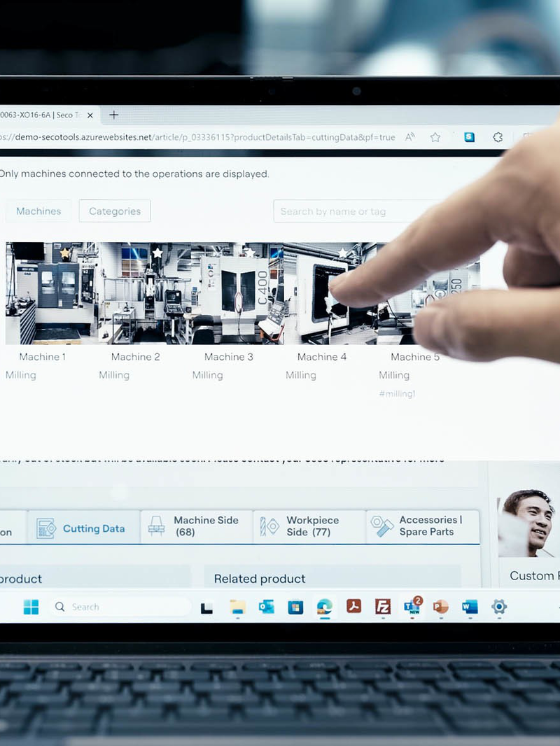Toggle the favorite star on Machine 2

[x=157, y=253]
